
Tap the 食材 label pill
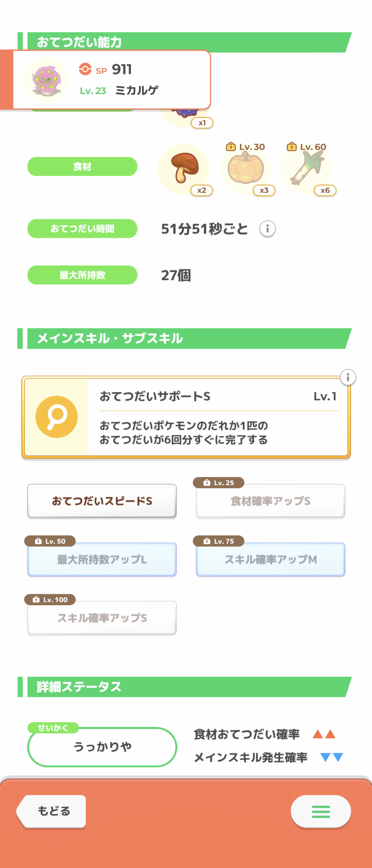point(82,166)
